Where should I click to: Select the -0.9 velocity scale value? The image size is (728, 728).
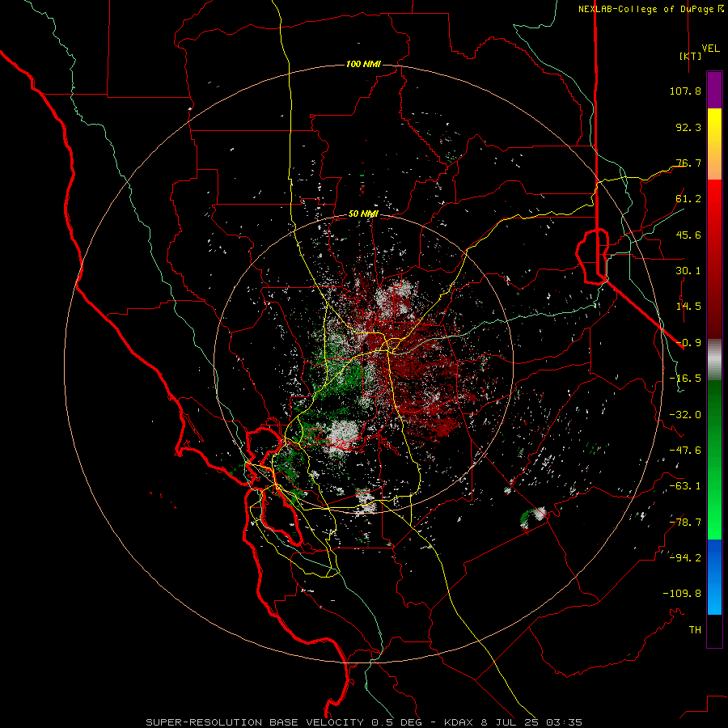(688, 343)
